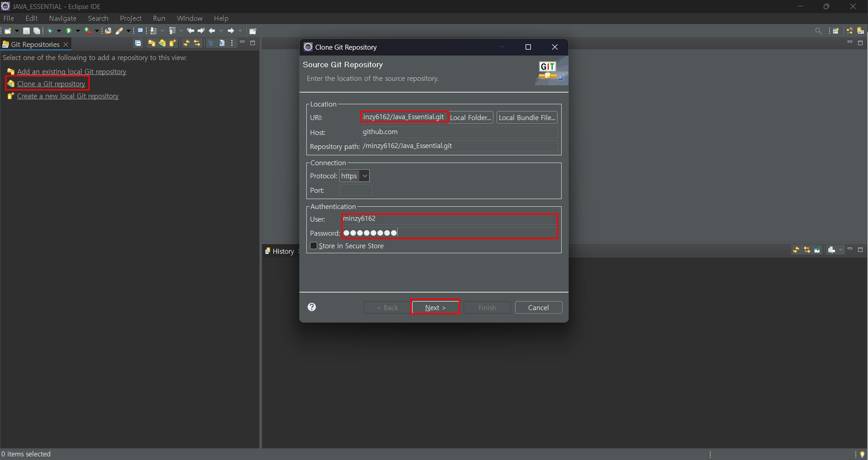The height and width of the screenshot is (460, 868).
Task: Click the Previous Annotation toolbar icon
Action: [172, 31]
